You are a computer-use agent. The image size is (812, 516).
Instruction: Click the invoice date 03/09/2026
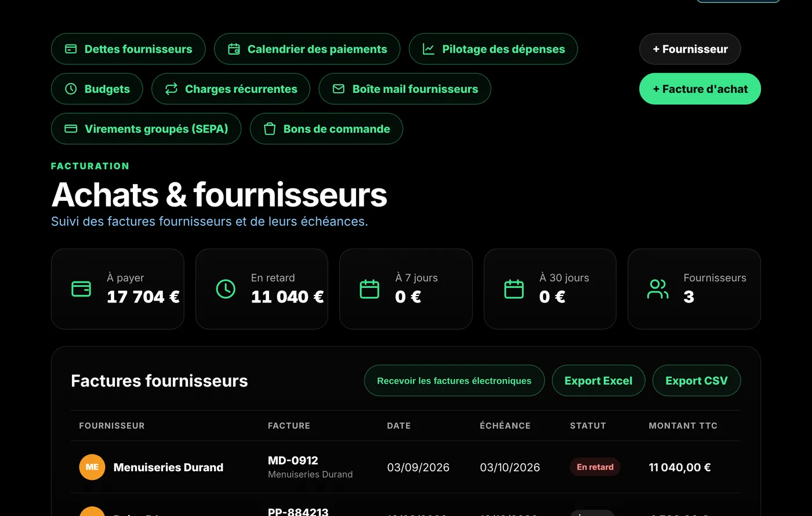click(418, 467)
